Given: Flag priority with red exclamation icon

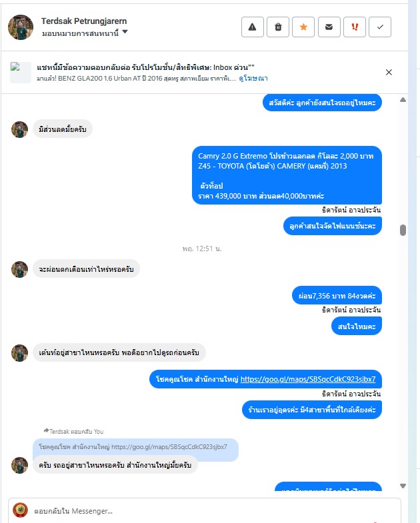Looking at the screenshot, I should pyautogui.click(x=355, y=27).
